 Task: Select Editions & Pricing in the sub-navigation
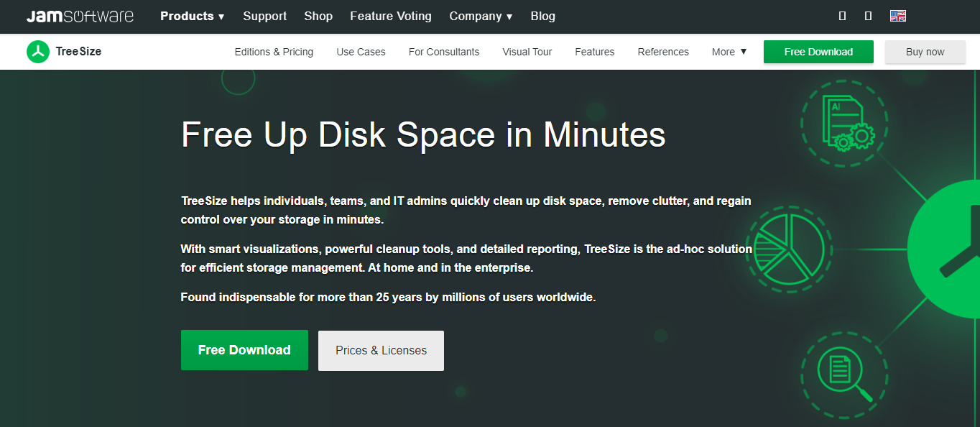(x=274, y=52)
